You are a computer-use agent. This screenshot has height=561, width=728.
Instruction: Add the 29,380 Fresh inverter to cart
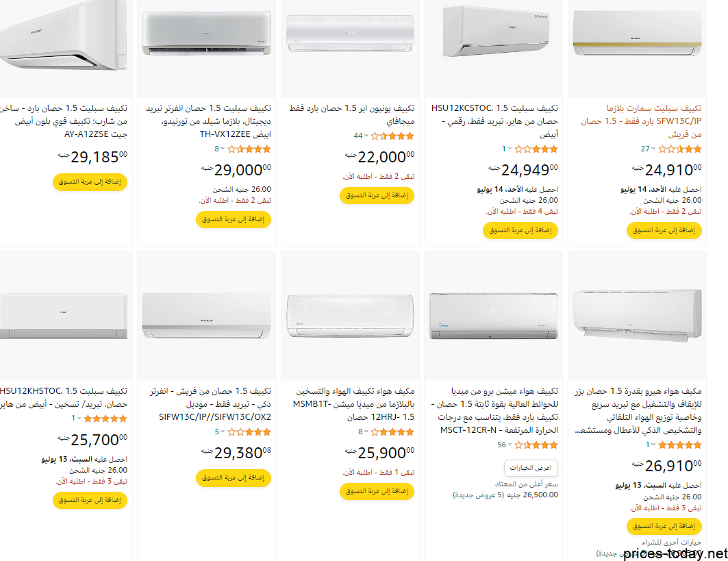[233, 477]
